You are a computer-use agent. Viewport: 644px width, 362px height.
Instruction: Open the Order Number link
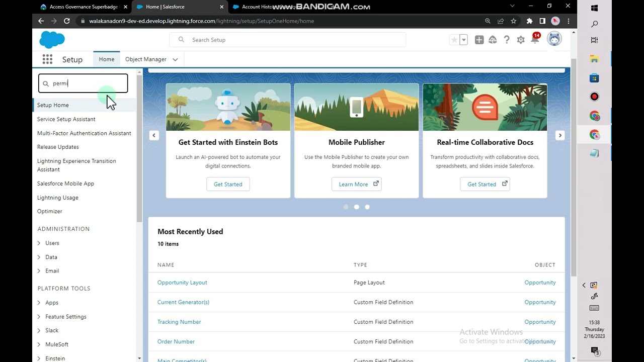tap(176, 341)
